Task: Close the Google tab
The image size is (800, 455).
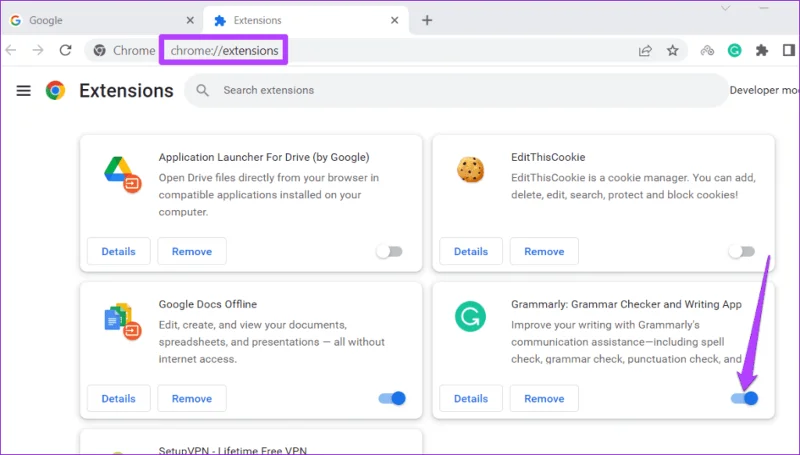Action: [190, 20]
